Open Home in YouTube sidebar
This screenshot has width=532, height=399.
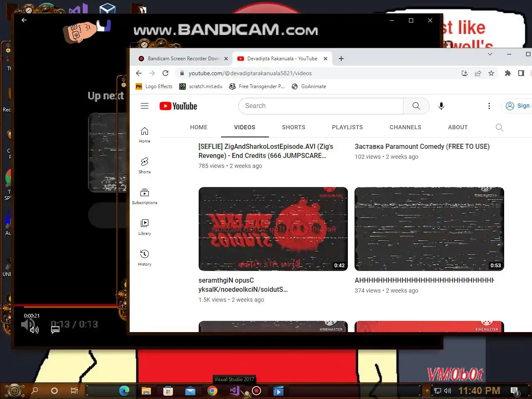click(145, 135)
